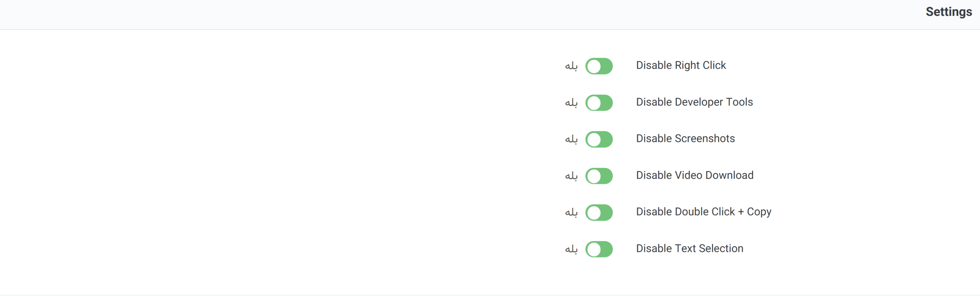
Task: Toggle the Disable Video Download switch
Action: click(599, 176)
